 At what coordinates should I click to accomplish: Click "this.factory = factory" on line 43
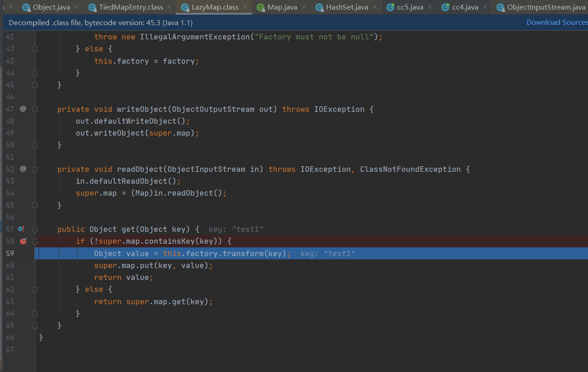tap(144, 61)
